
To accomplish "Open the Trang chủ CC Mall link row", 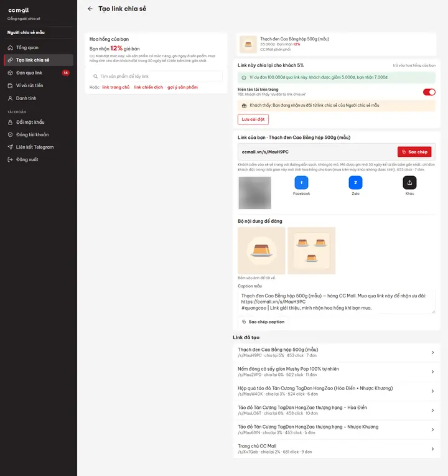I will [336, 449].
